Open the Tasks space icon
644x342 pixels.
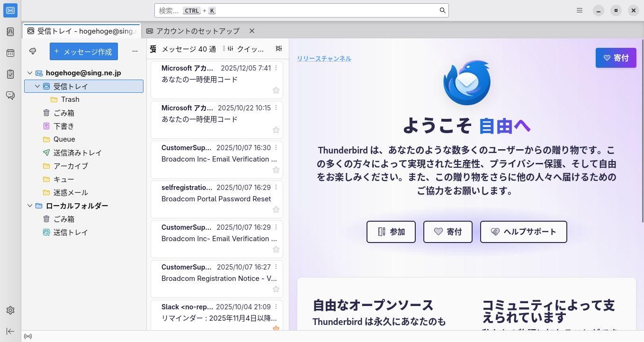pos(10,74)
